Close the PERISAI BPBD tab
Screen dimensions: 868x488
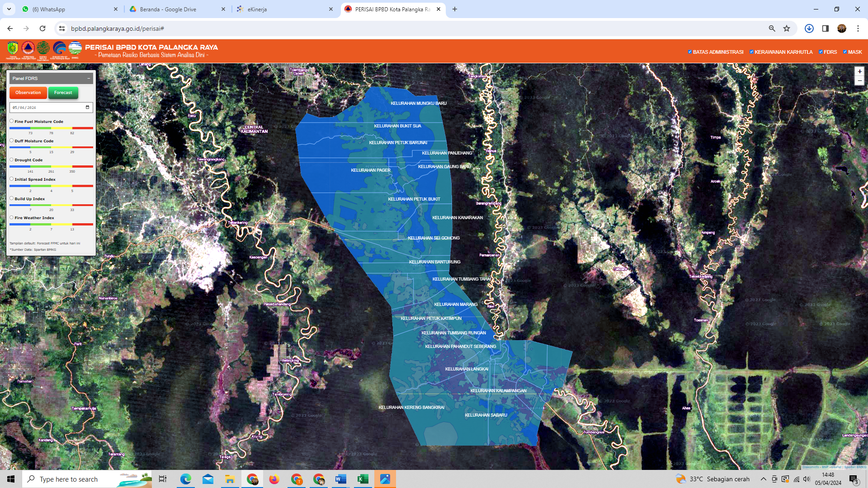pyautogui.click(x=439, y=9)
